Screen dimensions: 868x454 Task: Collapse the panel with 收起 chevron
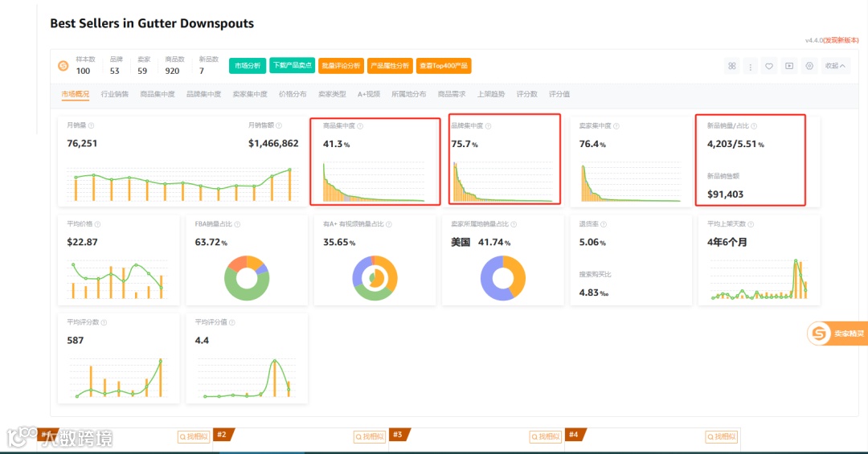[x=835, y=66]
